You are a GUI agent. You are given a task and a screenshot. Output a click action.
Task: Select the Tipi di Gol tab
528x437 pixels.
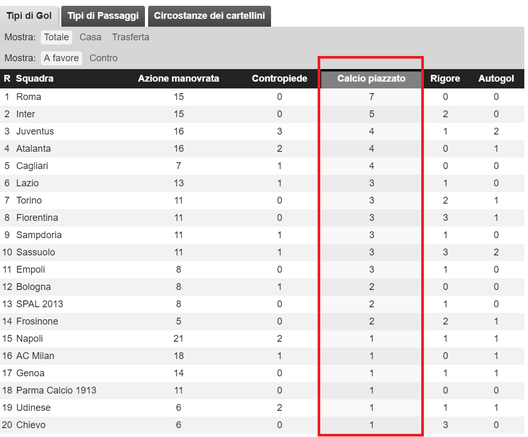(x=29, y=16)
